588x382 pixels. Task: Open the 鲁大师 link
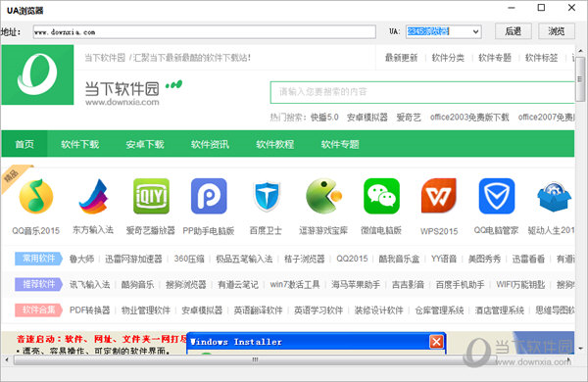pyautogui.click(x=81, y=259)
